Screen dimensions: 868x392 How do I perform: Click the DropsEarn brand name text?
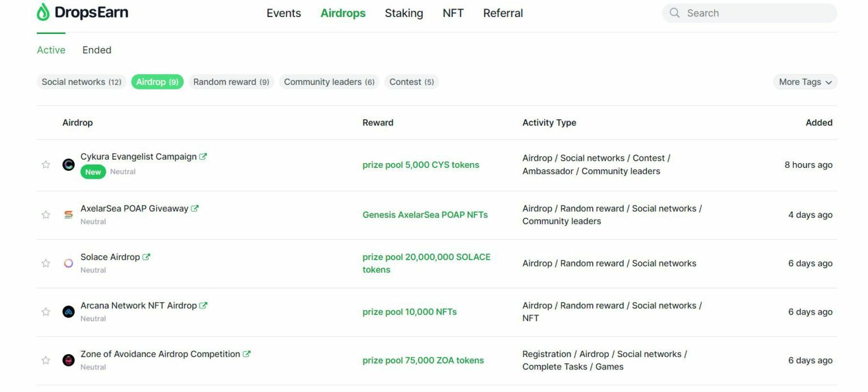tap(92, 12)
